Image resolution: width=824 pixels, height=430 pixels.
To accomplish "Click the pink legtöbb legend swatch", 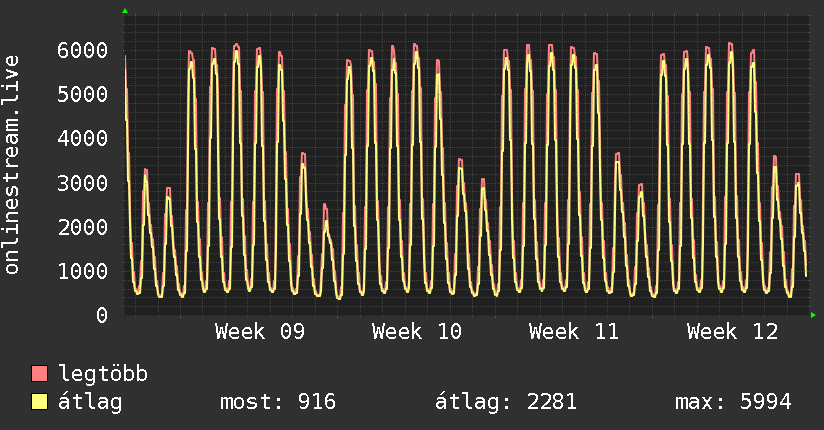I will (x=39, y=373).
